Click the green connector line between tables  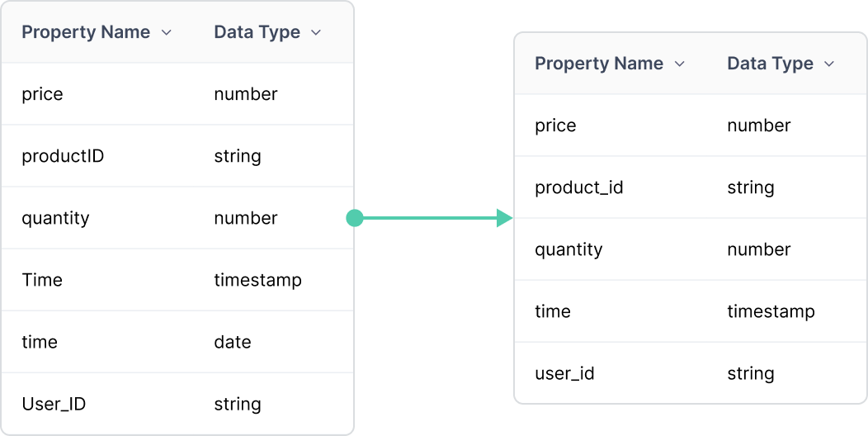[x=430, y=218]
